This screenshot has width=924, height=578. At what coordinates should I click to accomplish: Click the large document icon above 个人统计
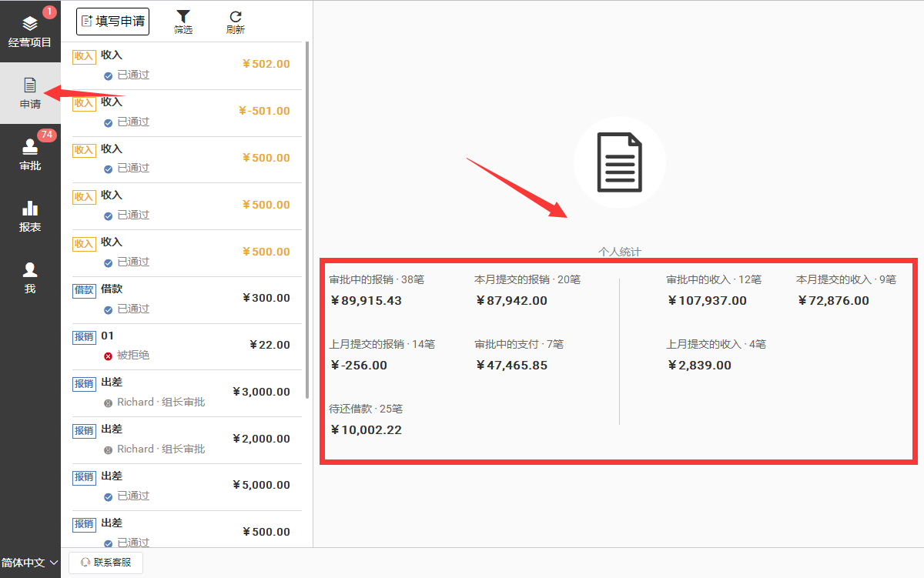619,162
